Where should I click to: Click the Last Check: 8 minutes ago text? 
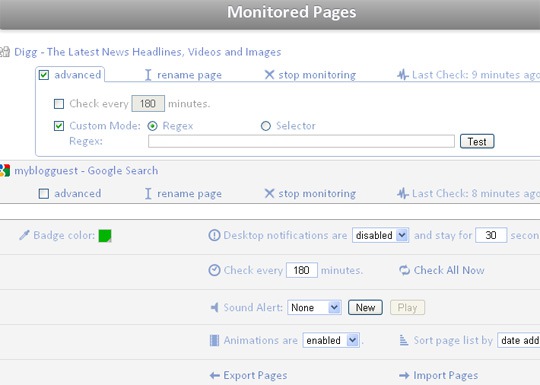pyautogui.click(x=476, y=194)
